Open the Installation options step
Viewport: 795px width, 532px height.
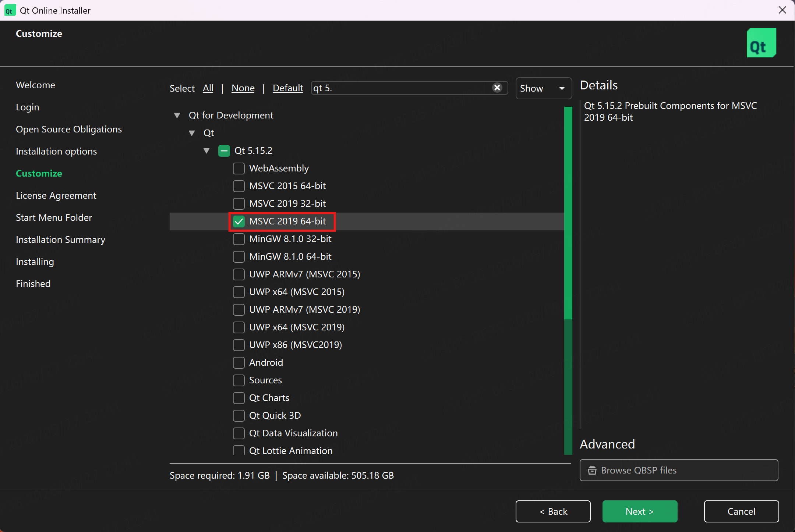click(x=56, y=151)
